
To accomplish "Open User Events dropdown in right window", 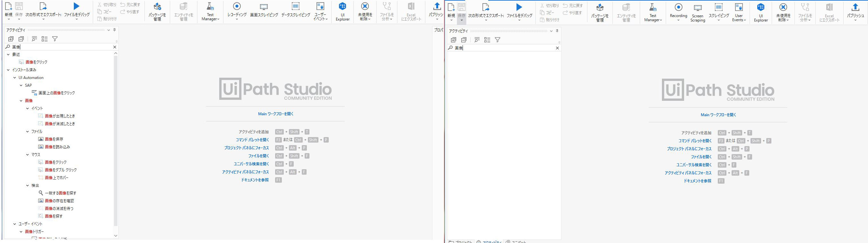I will click(739, 13).
